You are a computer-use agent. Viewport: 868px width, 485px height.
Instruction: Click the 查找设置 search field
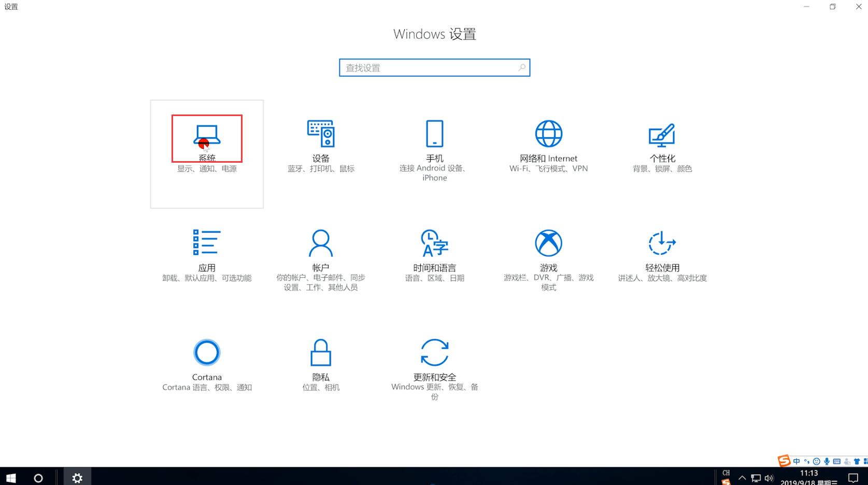[434, 67]
